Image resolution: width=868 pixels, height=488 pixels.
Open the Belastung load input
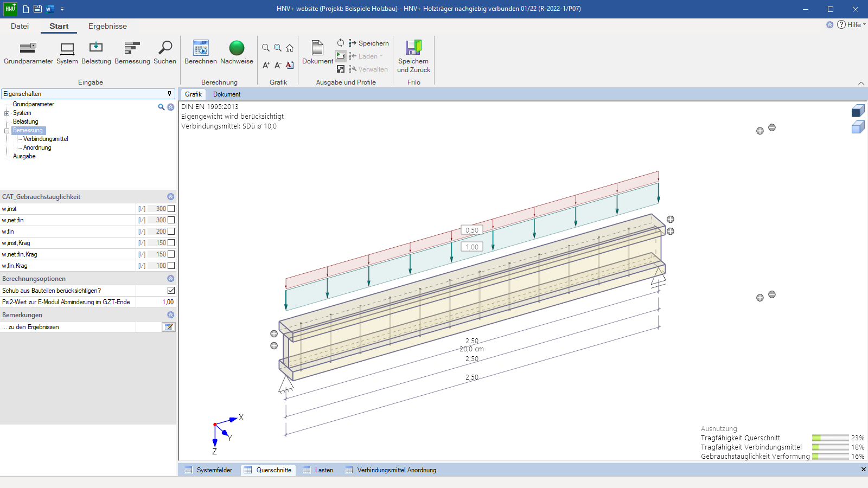point(96,53)
